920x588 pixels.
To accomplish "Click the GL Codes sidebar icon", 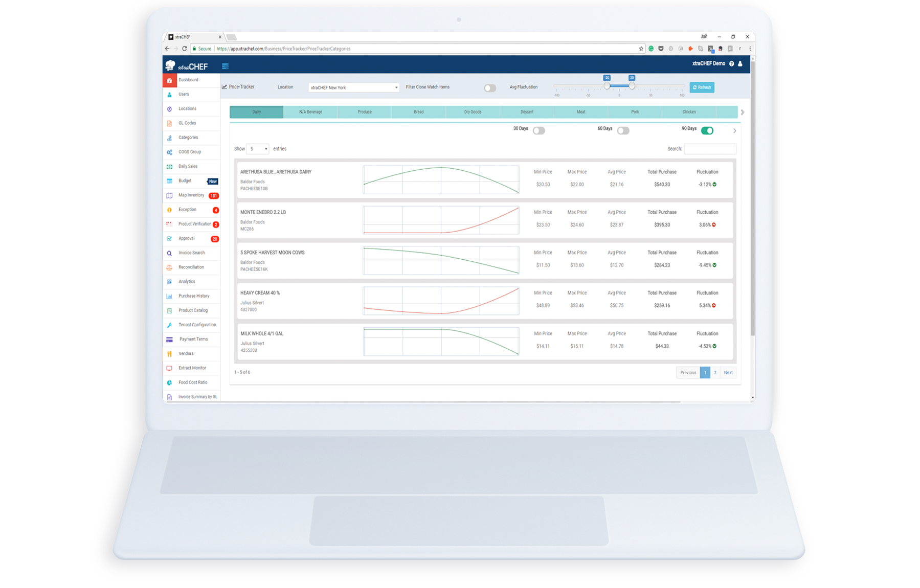I will click(x=170, y=123).
